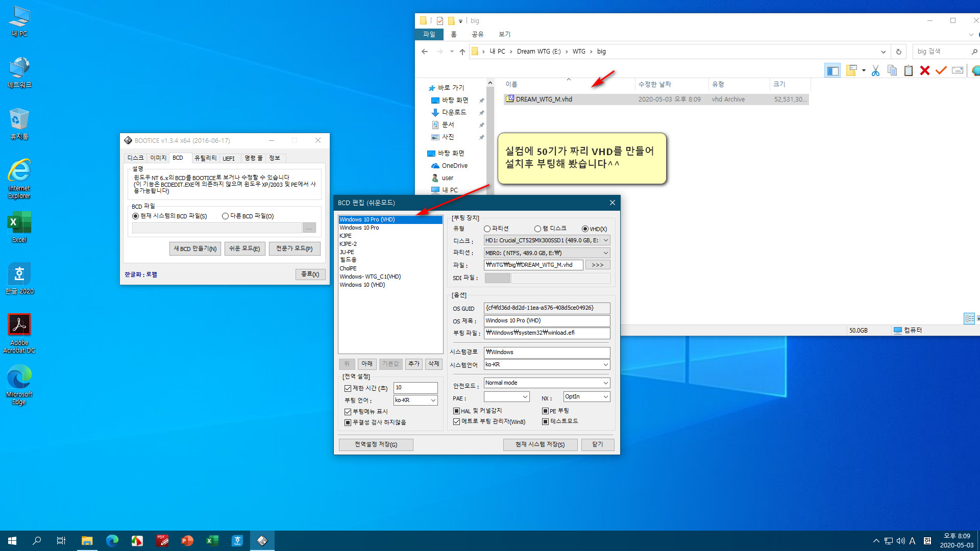Toggle the 부팅메뉴 표시 checkbox
The height and width of the screenshot is (551, 980).
point(348,412)
